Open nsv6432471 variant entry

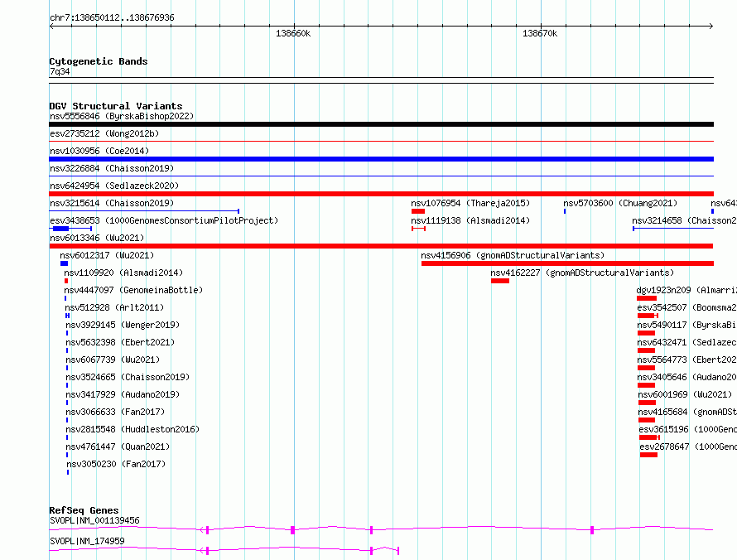pyautogui.click(x=686, y=342)
